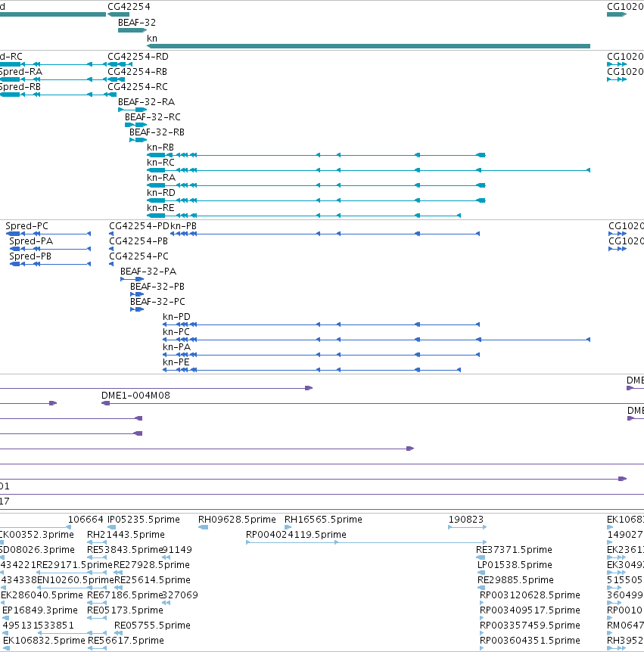Click transcript kn-RC label
Image resolution: width=644 pixels, height=652 pixels.
click(160, 163)
